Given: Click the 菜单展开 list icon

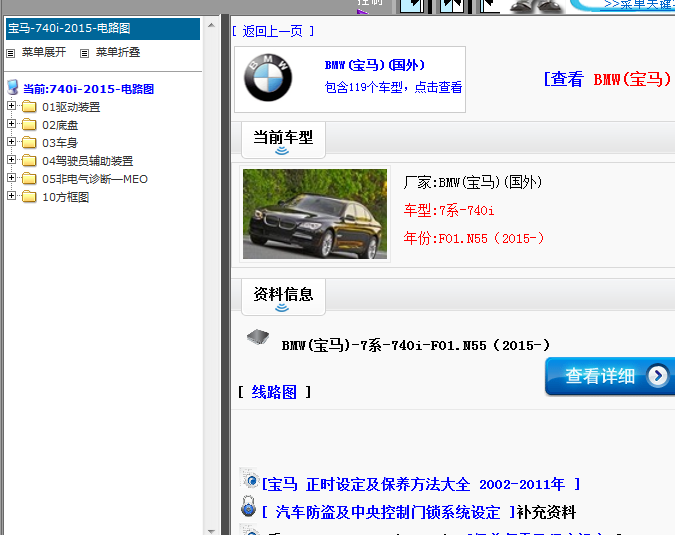Looking at the screenshot, I should pos(11,53).
